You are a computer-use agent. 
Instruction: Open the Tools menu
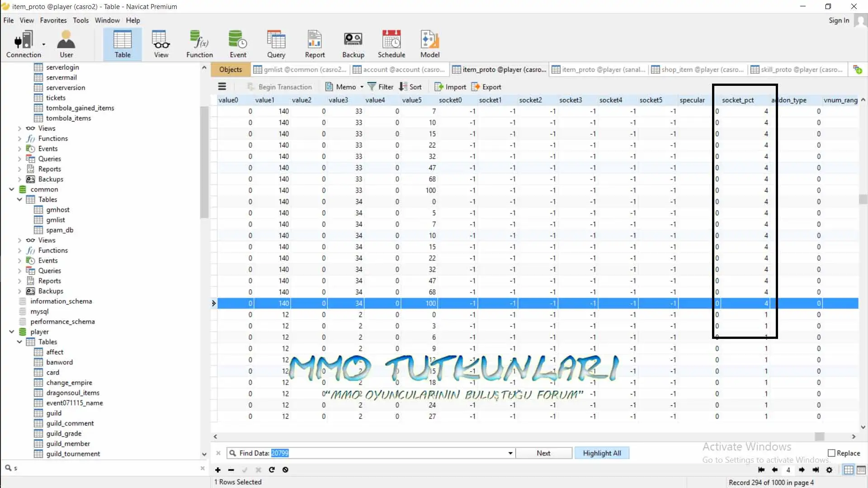click(x=80, y=20)
